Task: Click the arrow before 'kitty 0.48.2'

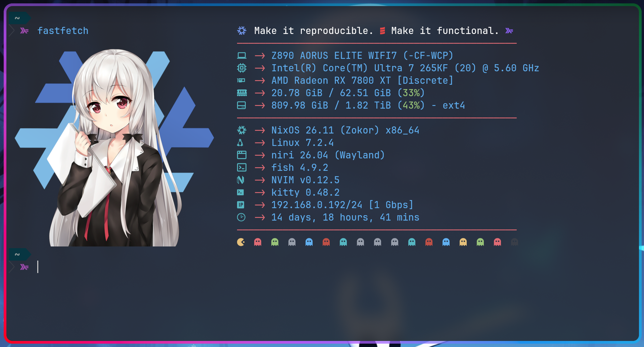Action: point(260,192)
